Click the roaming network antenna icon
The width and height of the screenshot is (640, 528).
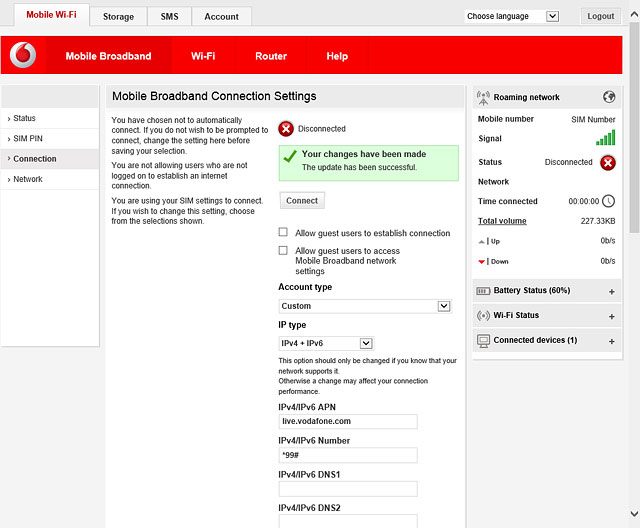(483, 98)
